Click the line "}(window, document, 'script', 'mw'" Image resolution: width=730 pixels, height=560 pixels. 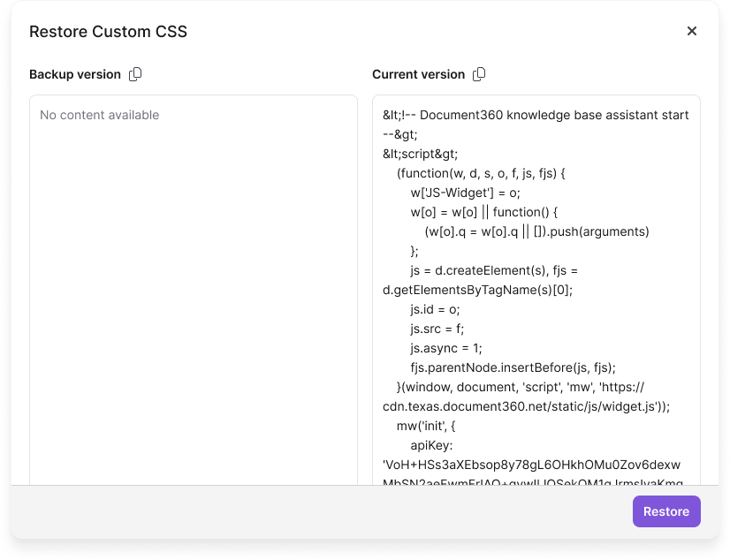(x=521, y=388)
